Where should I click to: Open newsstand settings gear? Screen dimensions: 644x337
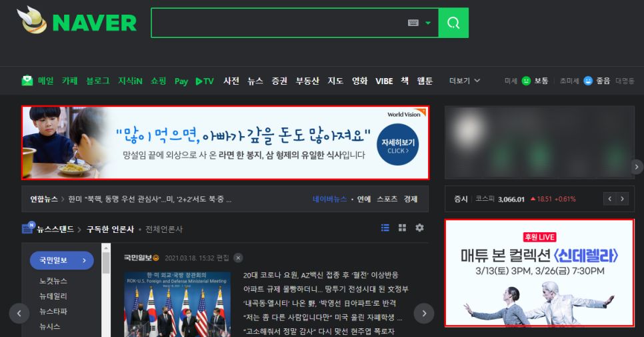coord(419,228)
